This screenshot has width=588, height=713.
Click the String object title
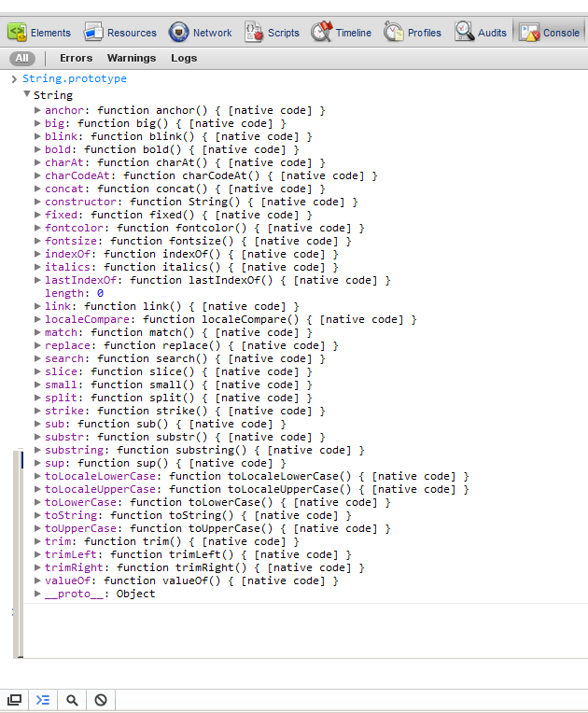point(53,95)
